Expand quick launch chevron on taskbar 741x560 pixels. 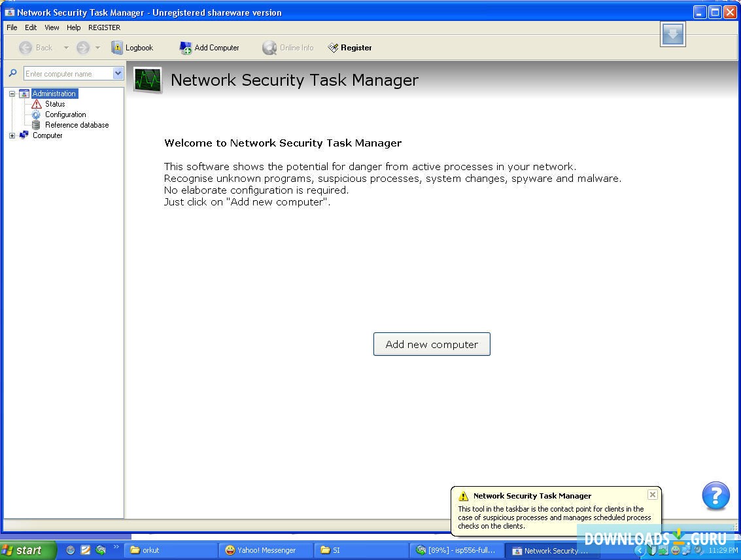116,547
